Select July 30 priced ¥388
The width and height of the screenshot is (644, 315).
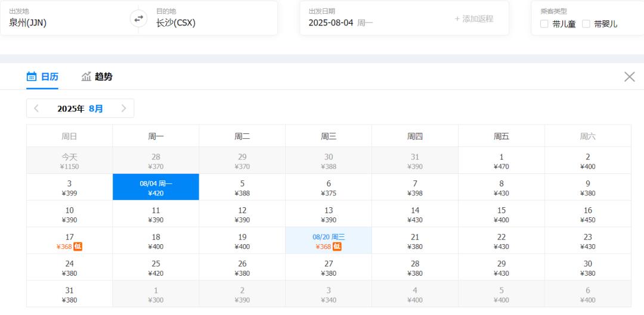tap(329, 160)
